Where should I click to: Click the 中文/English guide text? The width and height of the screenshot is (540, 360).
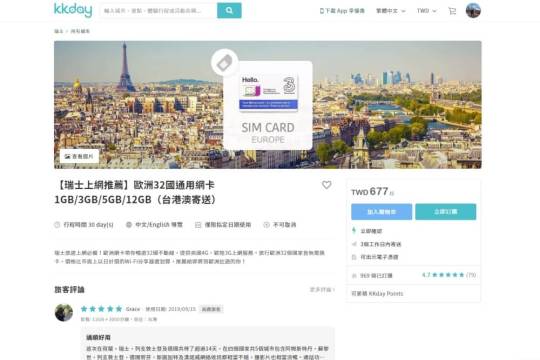[x=159, y=225]
